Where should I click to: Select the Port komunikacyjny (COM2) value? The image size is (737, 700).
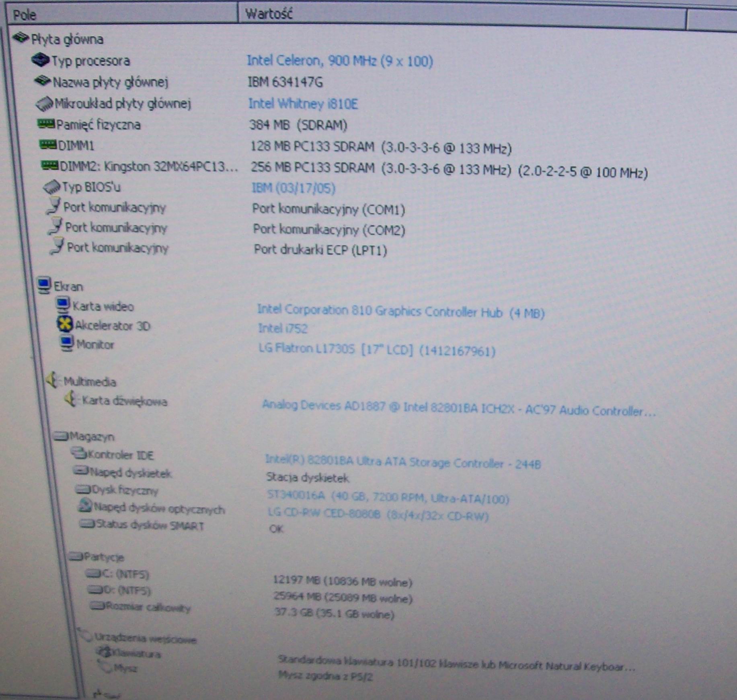click(x=329, y=230)
